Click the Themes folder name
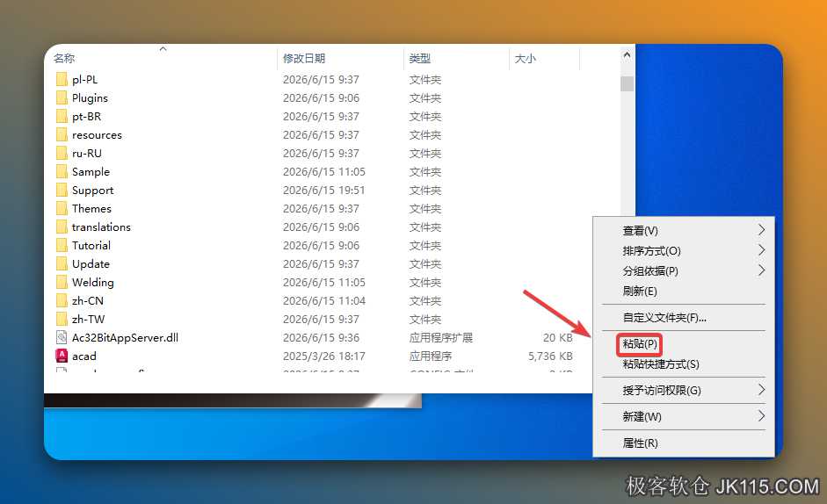 click(91, 209)
